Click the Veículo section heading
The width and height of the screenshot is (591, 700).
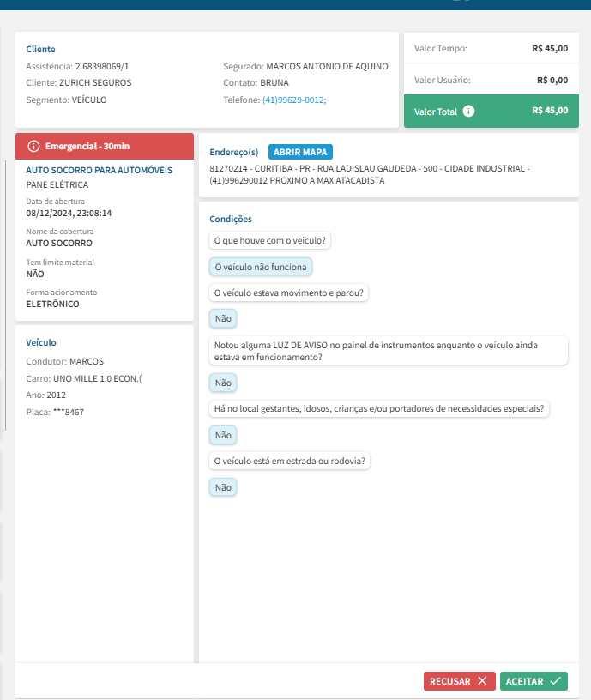(41, 342)
